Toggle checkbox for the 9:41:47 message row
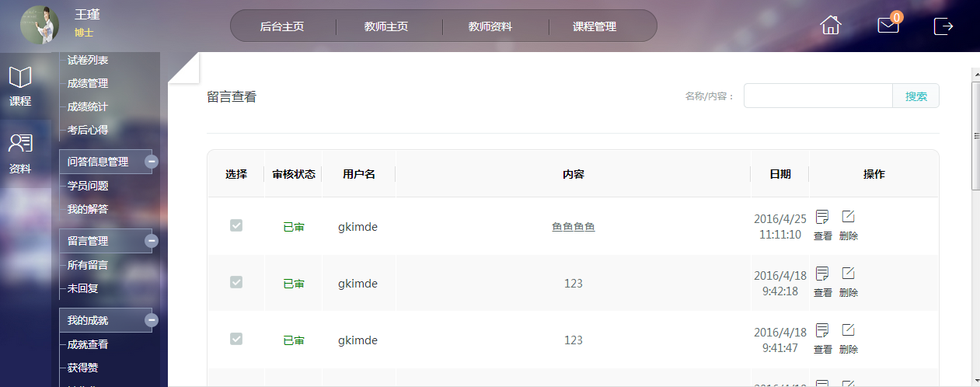Viewport: 980px width, 387px height. pos(236,339)
